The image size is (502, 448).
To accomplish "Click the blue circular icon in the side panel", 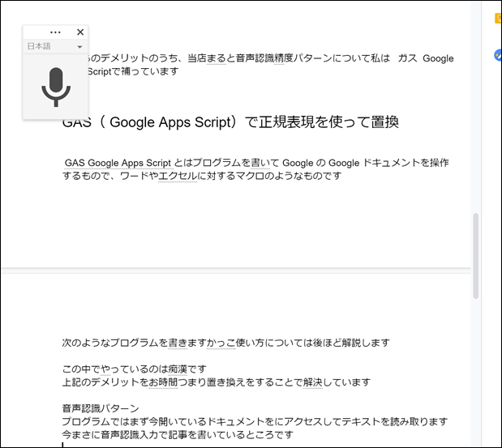I will (x=498, y=55).
